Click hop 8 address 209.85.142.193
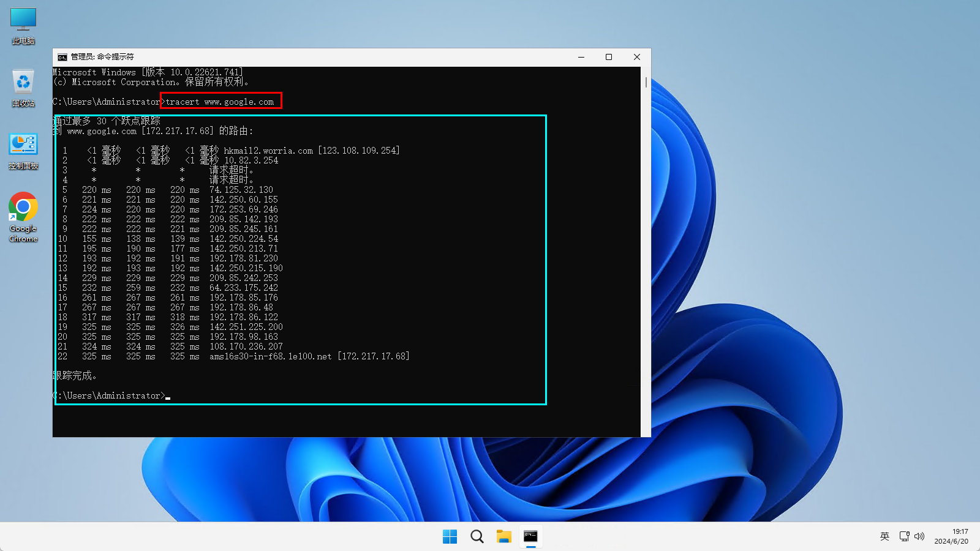 [x=244, y=219]
